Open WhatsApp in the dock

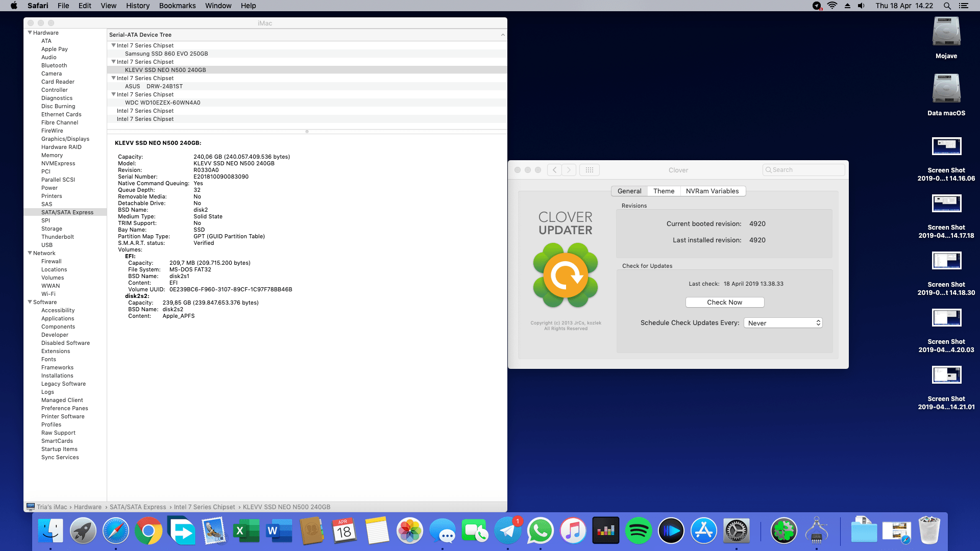(x=540, y=531)
